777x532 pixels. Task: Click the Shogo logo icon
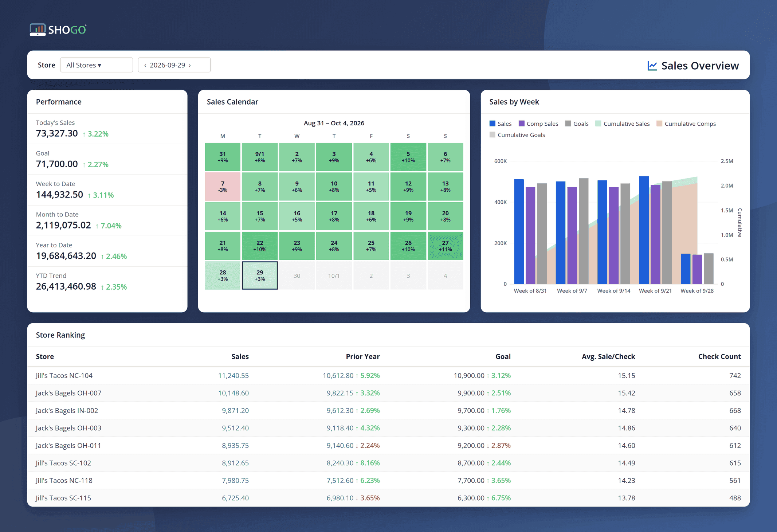coord(38,30)
